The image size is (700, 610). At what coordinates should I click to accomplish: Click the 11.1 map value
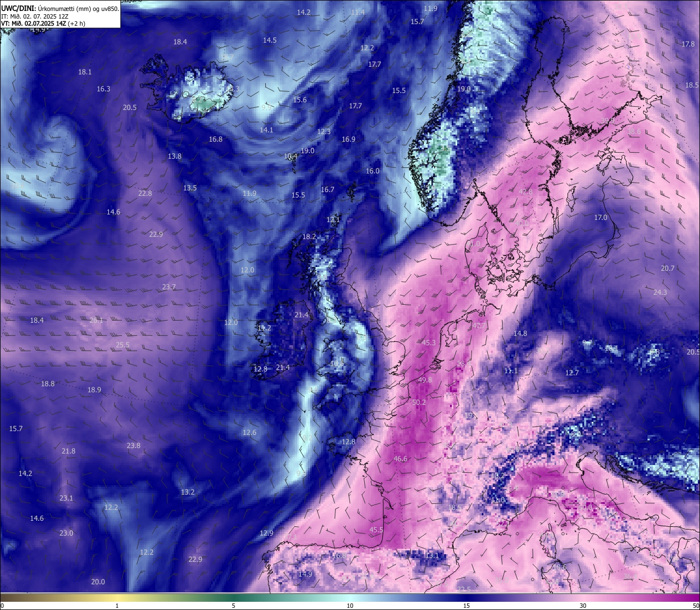point(511,370)
